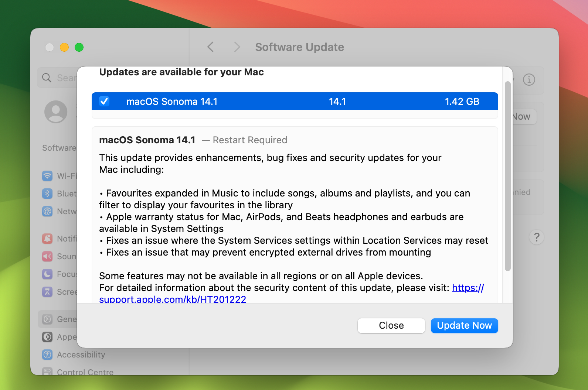This screenshot has width=588, height=390.
Task: Click the 'Favourites expanded in Music' bullet text
Action: point(285,199)
